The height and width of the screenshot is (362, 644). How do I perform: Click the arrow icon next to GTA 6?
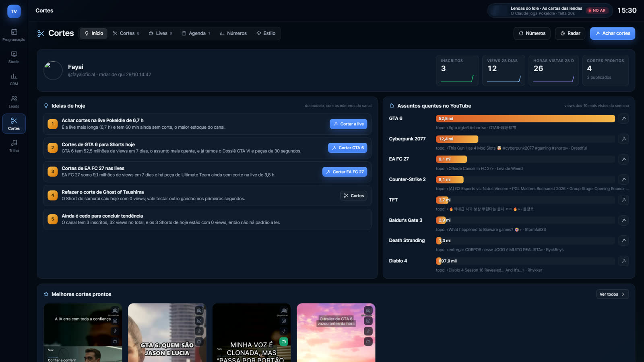click(x=623, y=119)
